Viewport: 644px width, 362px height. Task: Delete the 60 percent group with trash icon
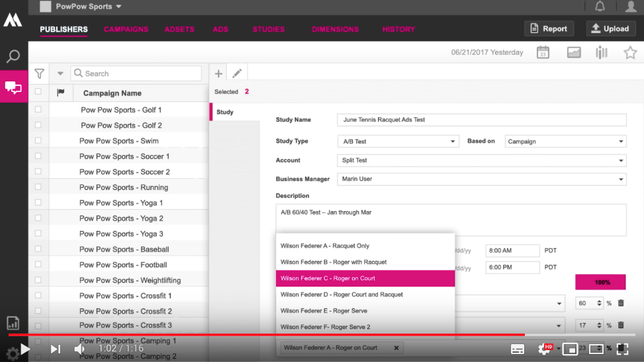621,303
